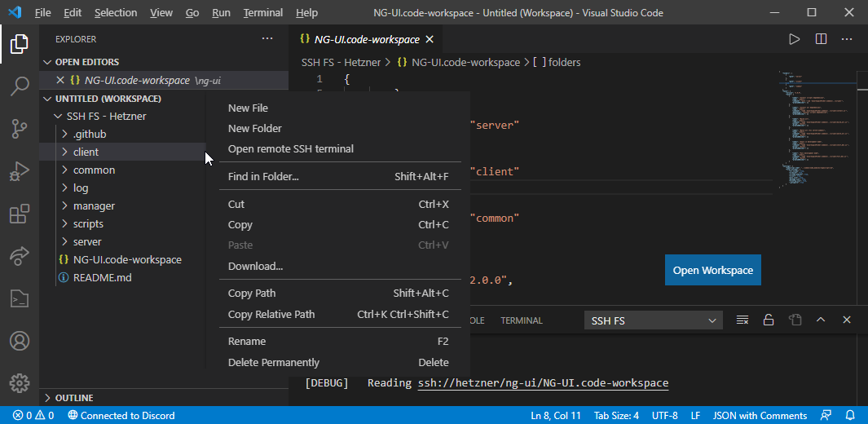The width and height of the screenshot is (868, 424).
Task: Open the Manage gear icon
Action: (x=20, y=382)
